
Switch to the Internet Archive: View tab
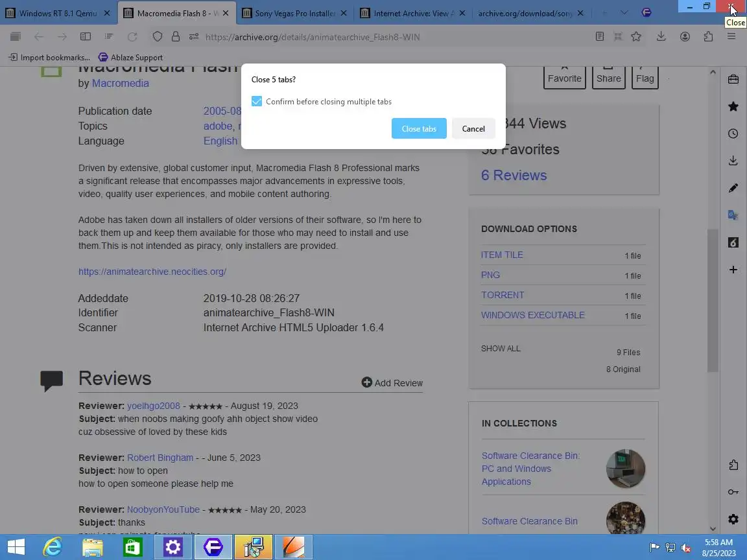pos(412,14)
